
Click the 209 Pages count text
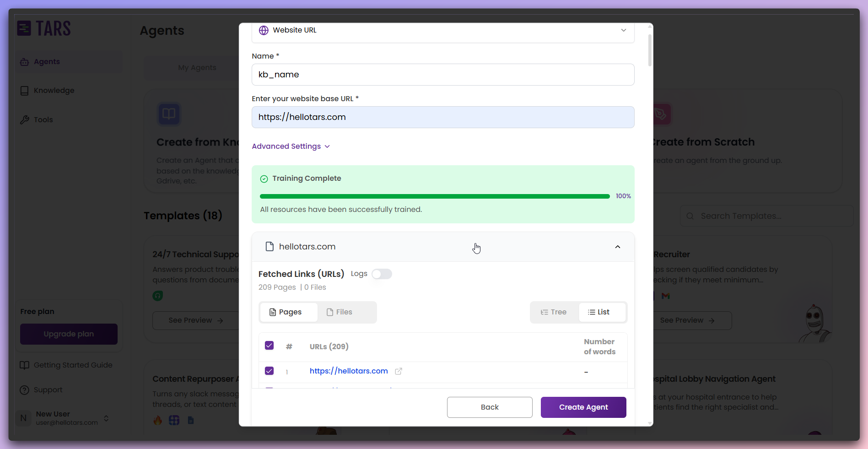pos(277,287)
